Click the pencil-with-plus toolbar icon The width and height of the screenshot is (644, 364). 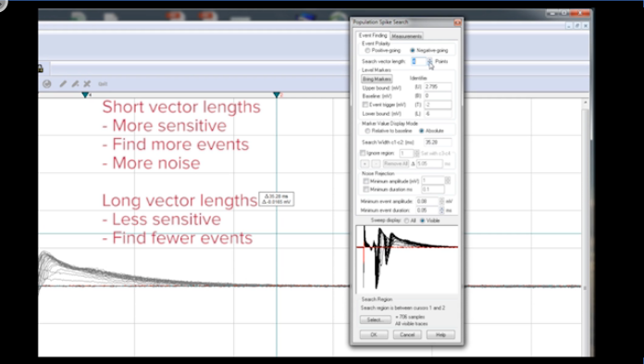(x=75, y=84)
